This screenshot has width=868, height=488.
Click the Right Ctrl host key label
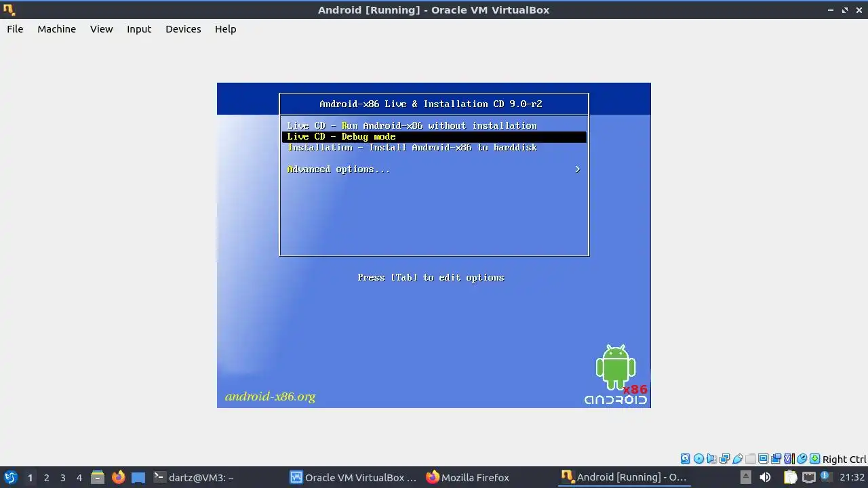[x=844, y=459]
